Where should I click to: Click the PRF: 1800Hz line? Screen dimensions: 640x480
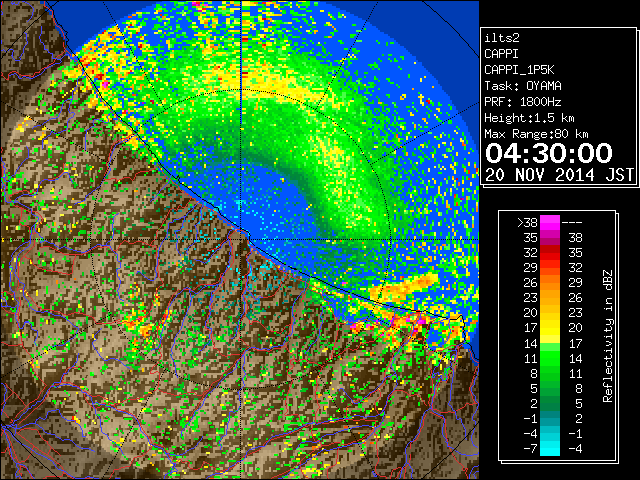pos(523,102)
